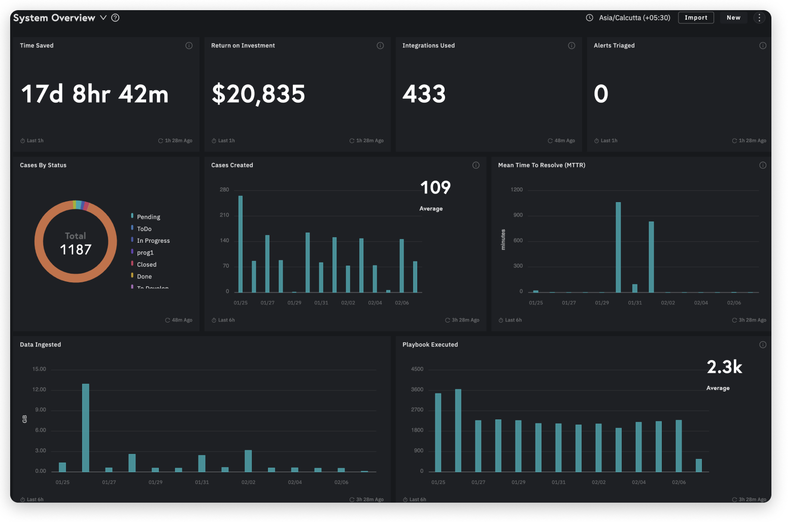The image size is (812, 522).
Task: Click Last 6h time range on Cases Created
Action: (x=223, y=320)
